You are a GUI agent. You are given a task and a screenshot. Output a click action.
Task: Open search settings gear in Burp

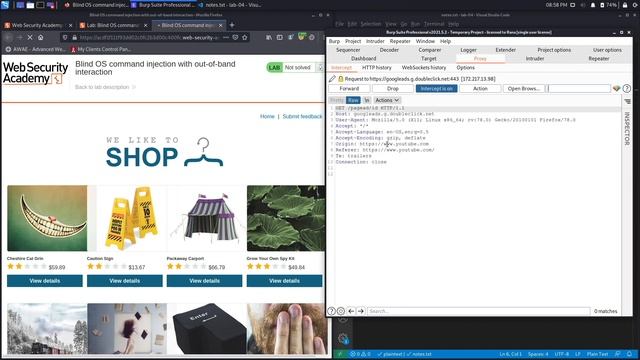click(x=341, y=311)
